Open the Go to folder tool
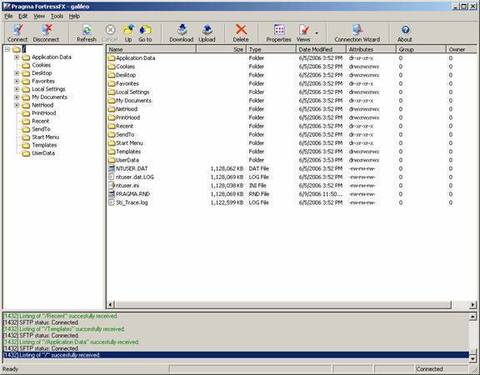Image resolution: width=480 pixels, height=375 pixels. point(145,33)
